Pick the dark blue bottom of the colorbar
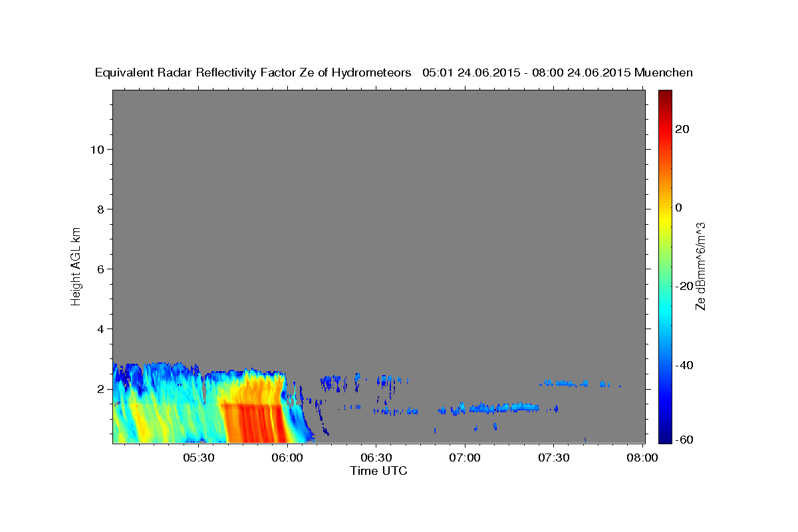This screenshot has width=798, height=532. click(x=664, y=438)
